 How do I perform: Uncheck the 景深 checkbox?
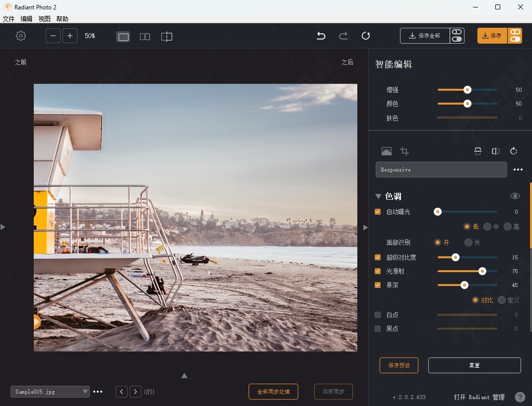pos(378,285)
